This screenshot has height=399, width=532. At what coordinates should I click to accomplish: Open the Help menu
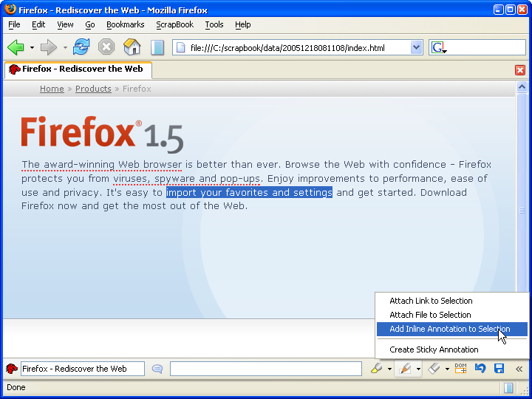click(243, 24)
